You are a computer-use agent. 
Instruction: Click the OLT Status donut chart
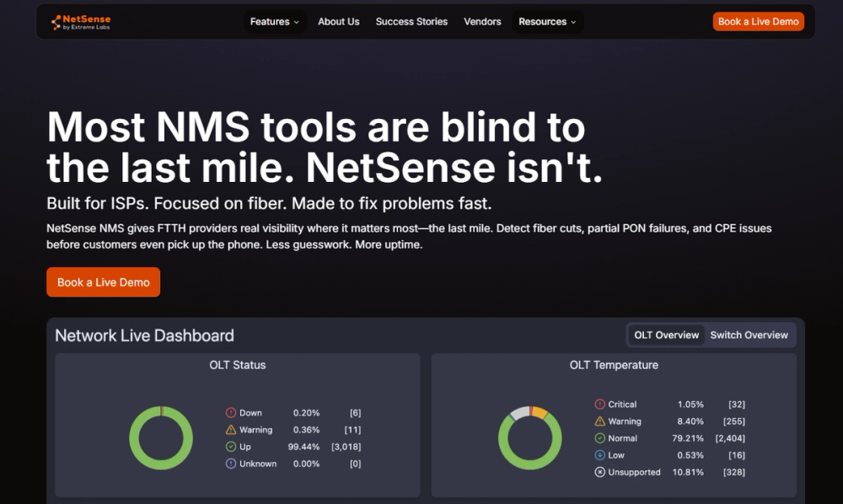pyautogui.click(x=161, y=438)
